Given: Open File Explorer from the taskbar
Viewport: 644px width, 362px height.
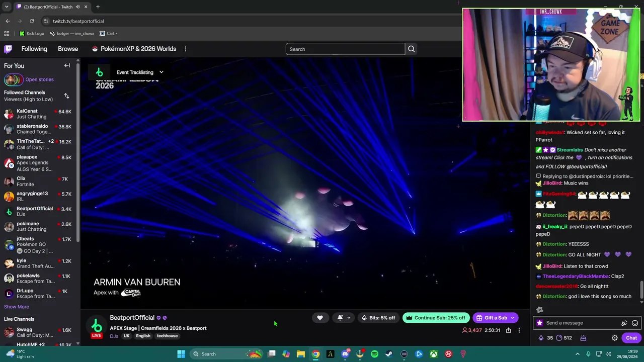Looking at the screenshot, I should click(301, 354).
